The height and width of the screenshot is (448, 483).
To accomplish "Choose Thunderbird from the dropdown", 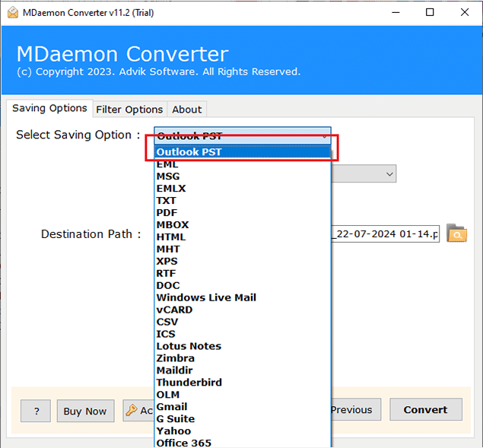I will pyautogui.click(x=243, y=383).
